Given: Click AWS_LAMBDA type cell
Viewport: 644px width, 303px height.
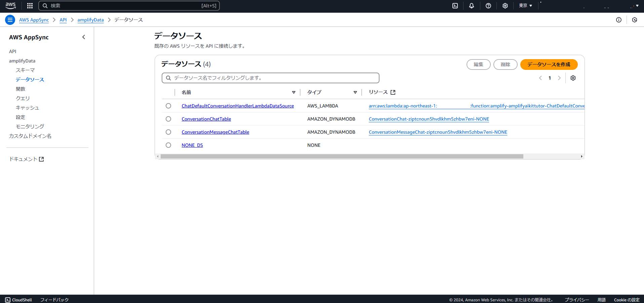Looking at the screenshot, I should 323,106.
